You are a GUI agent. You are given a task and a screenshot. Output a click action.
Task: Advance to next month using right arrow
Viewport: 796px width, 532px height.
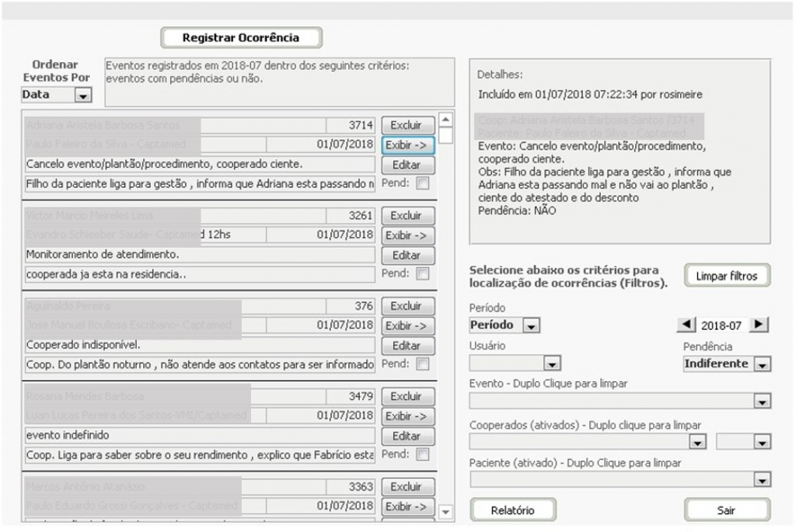coord(760,325)
